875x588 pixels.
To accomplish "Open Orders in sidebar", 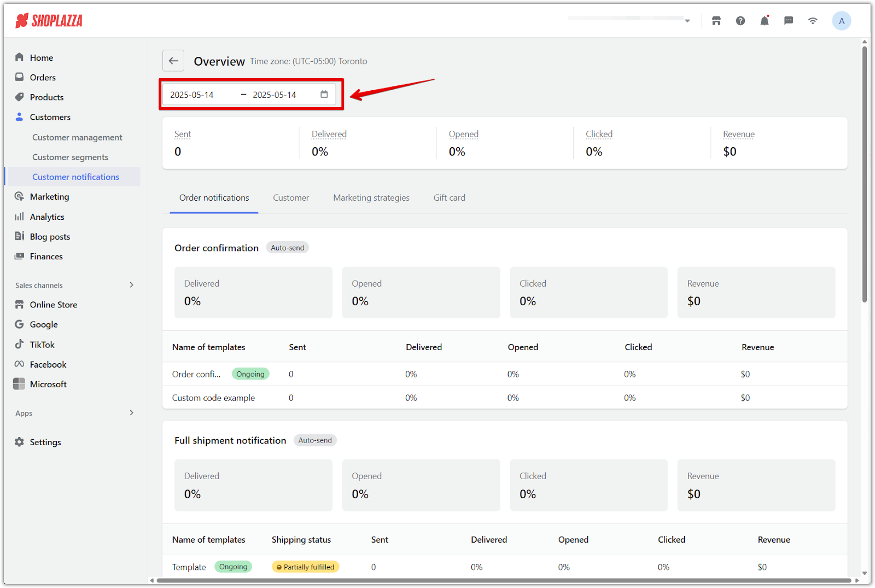I will 43,77.
